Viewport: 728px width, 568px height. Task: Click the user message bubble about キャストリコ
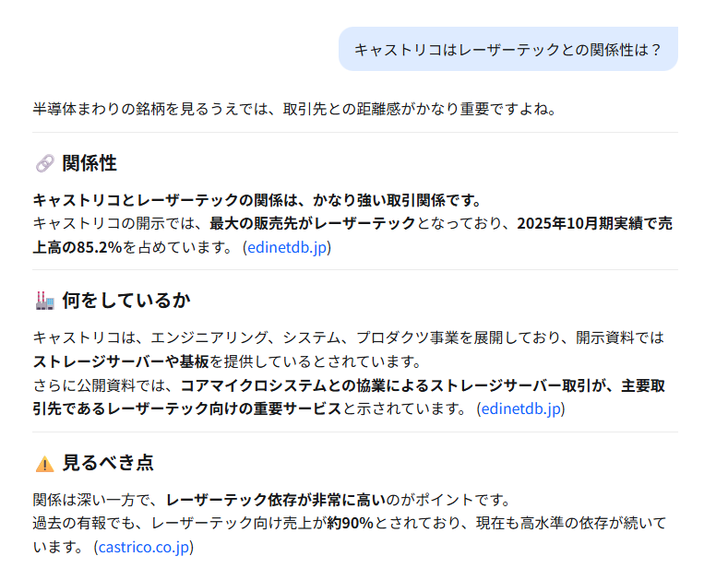tap(507, 49)
